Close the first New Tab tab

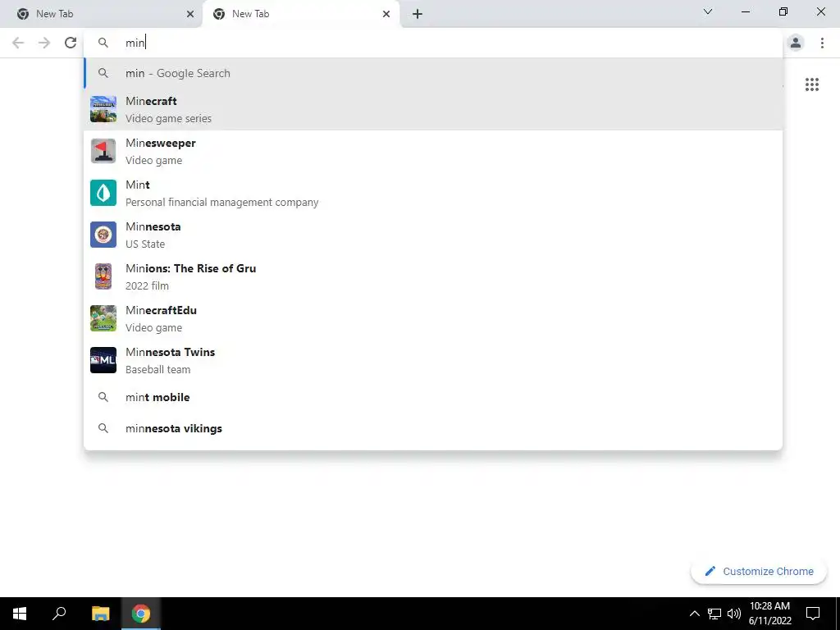[x=190, y=14]
